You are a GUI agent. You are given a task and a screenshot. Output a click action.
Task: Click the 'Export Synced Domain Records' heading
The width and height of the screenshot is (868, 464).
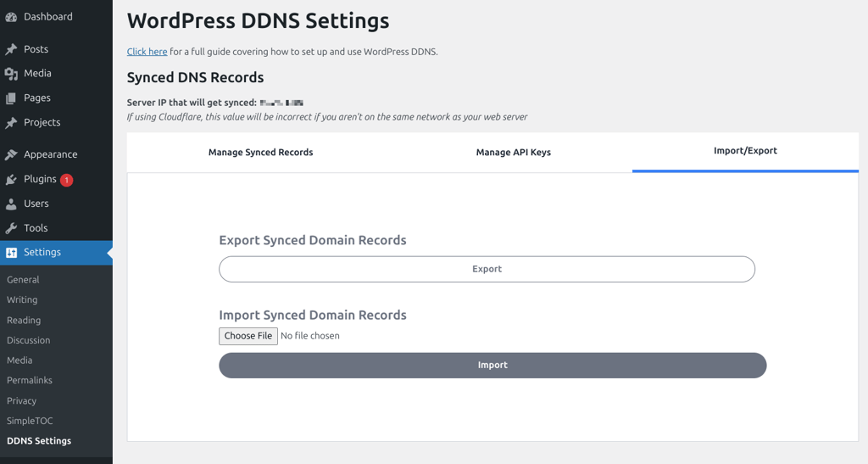pyautogui.click(x=313, y=240)
